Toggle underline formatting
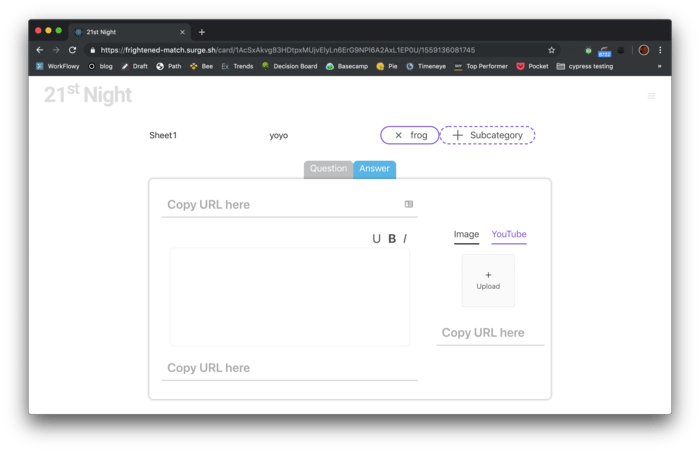 pyautogui.click(x=376, y=238)
